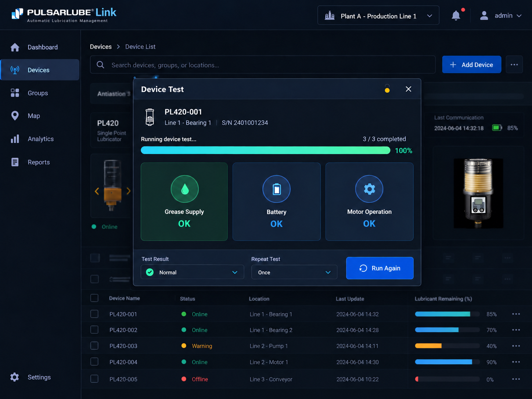
Task: Click the green check icon in Test Result
Action: point(150,272)
